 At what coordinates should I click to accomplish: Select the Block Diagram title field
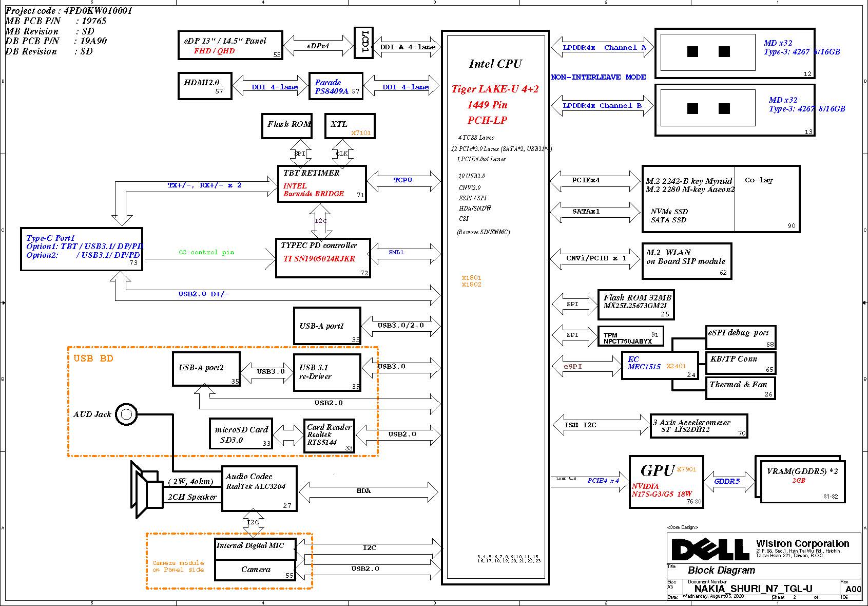click(722, 570)
